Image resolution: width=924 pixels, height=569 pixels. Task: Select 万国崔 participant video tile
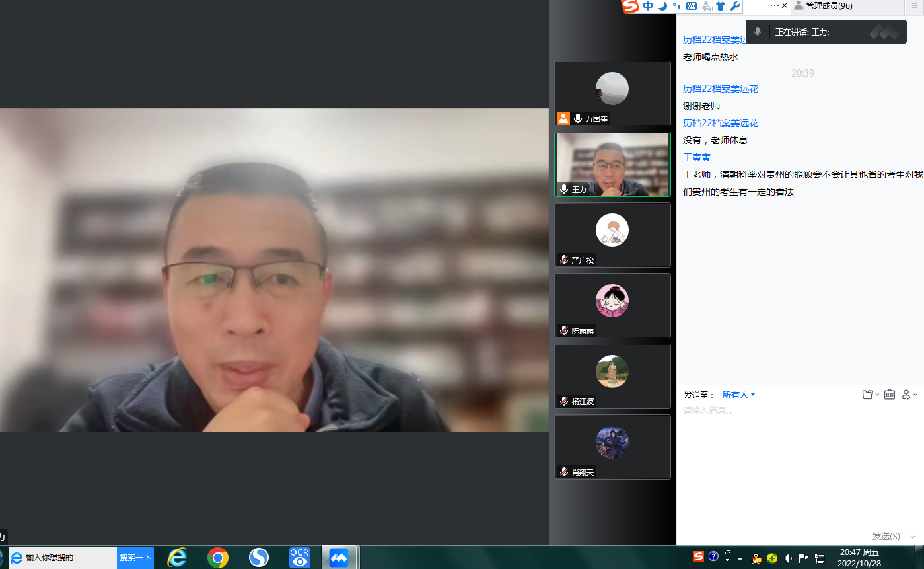coord(612,93)
